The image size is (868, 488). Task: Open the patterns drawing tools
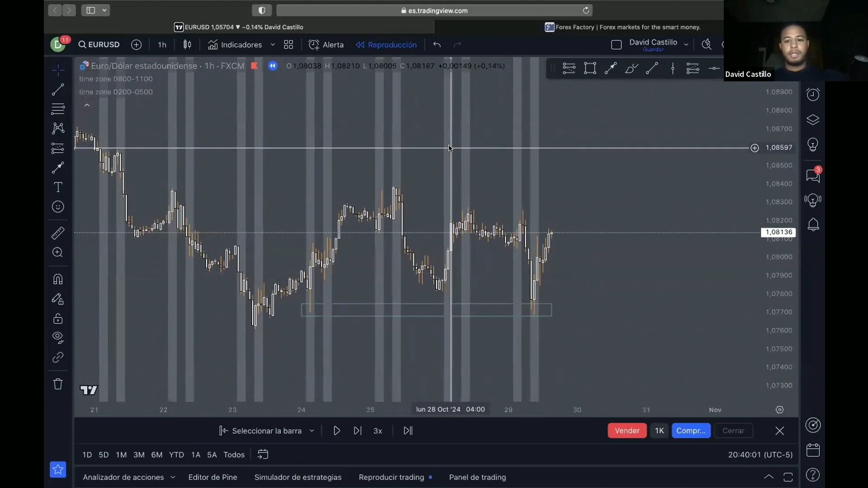coord(58,128)
